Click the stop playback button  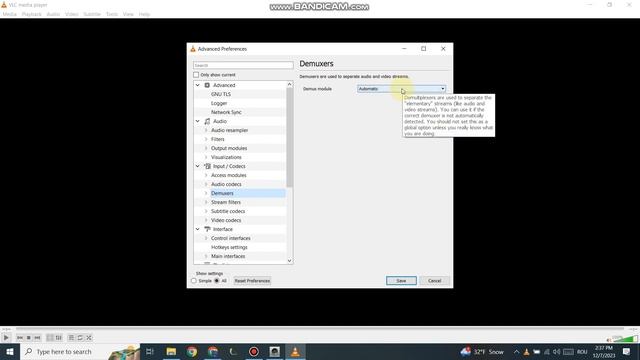coord(29,338)
